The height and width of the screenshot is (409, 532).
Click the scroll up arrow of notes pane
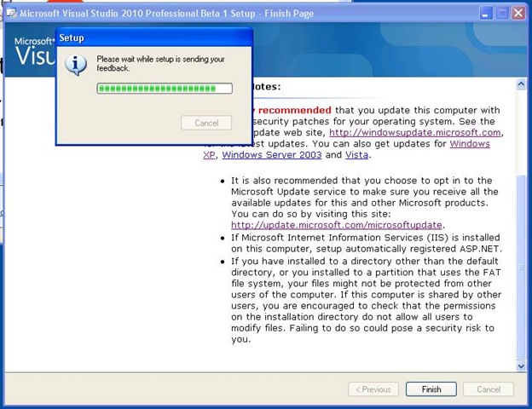(521, 84)
